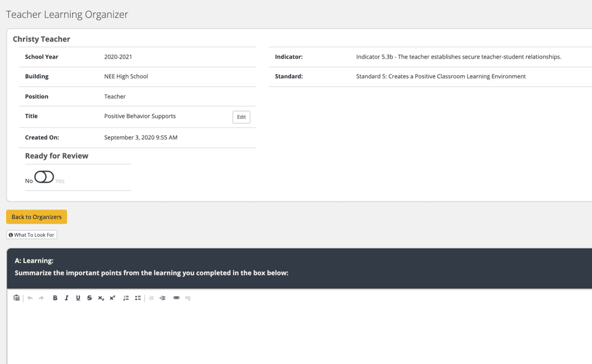The width and height of the screenshot is (592, 364).
Task: Click the NEE High School building value
Action: coord(126,76)
